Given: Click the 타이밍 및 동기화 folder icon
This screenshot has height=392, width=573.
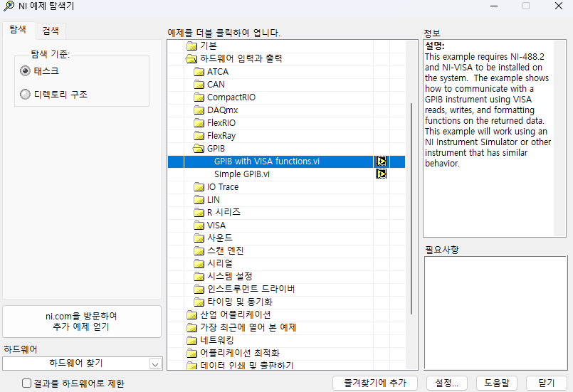Looking at the screenshot, I should coord(199,302).
